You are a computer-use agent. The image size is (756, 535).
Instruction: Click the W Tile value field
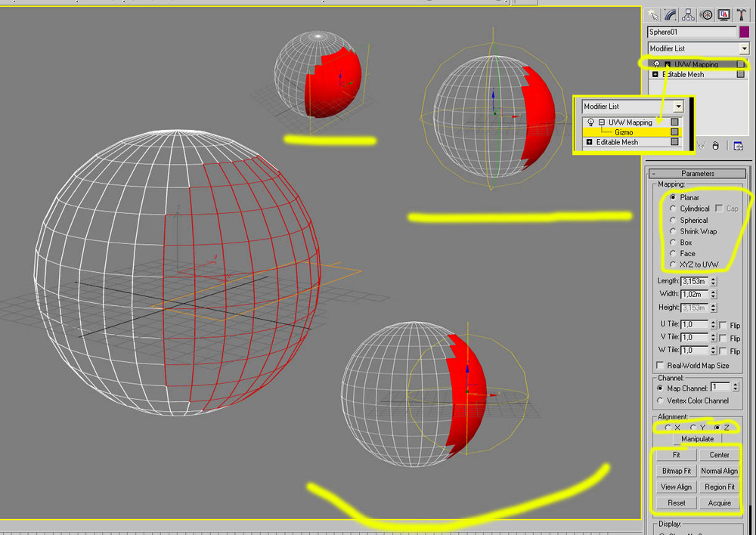(x=695, y=351)
